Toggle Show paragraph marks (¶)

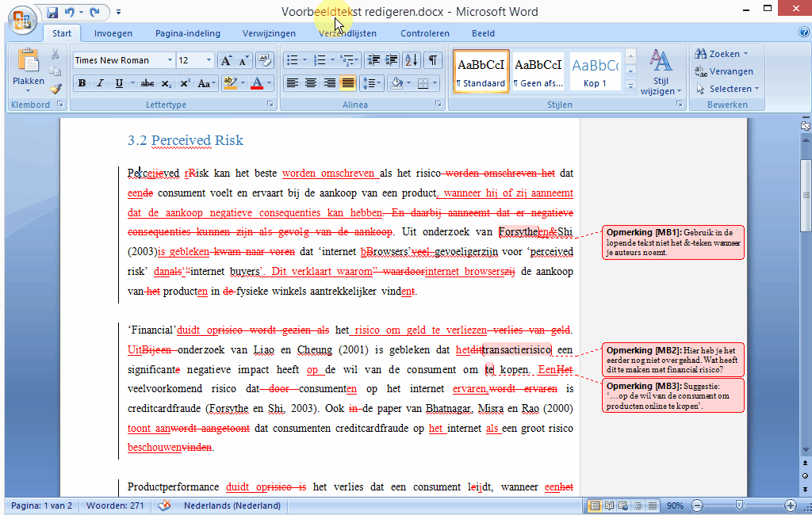pos(432,60)
